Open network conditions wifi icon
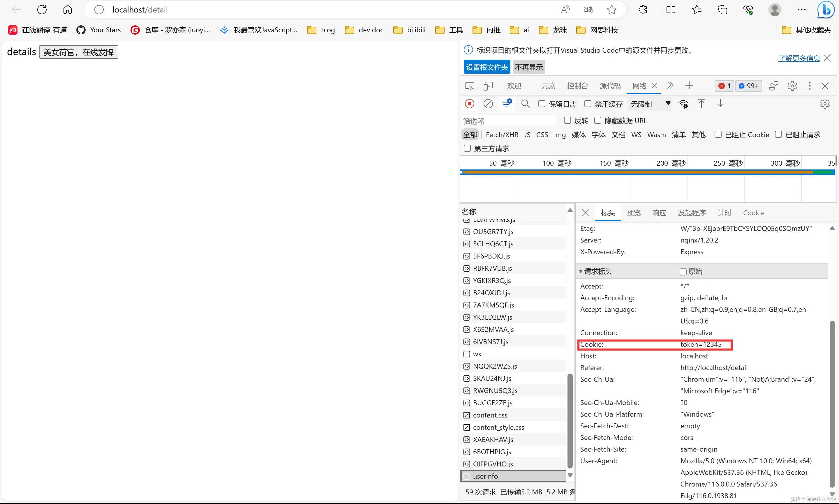 pos(683,104)
